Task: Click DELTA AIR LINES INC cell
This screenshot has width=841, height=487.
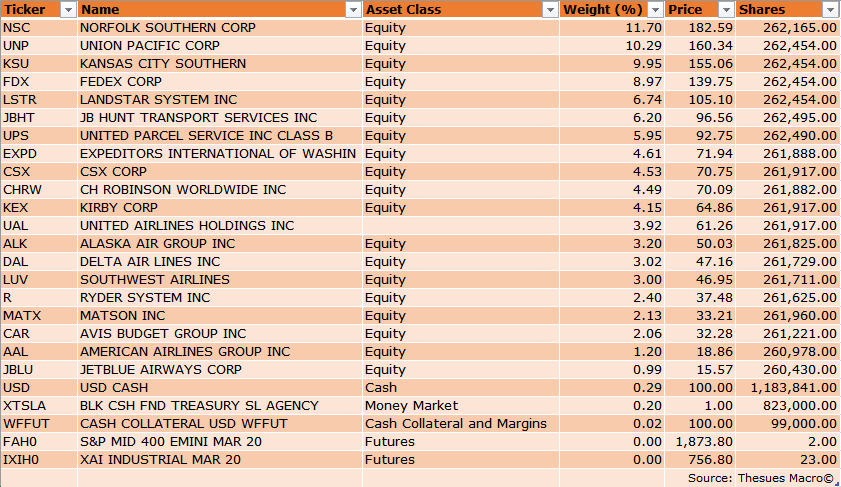Action: pos(220,262)
